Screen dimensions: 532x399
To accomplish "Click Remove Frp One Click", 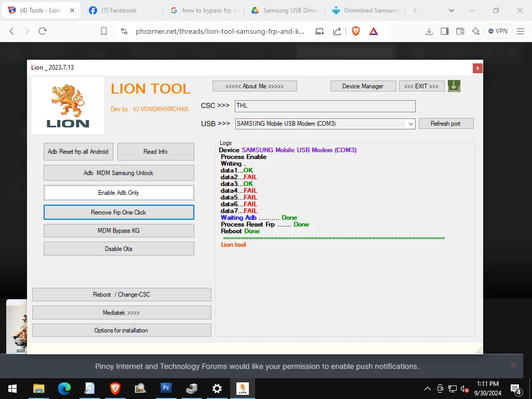I will coord(119,212).
